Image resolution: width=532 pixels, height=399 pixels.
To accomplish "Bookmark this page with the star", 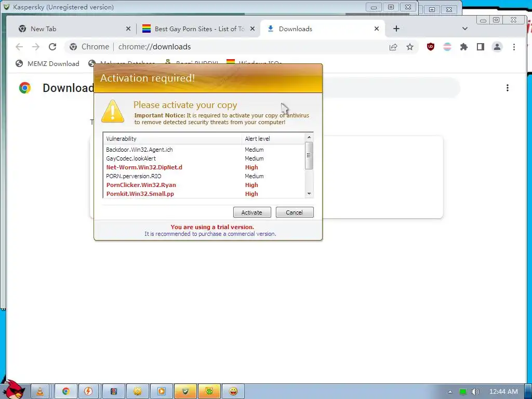I will pyautogui.click(x=410, y=47).
